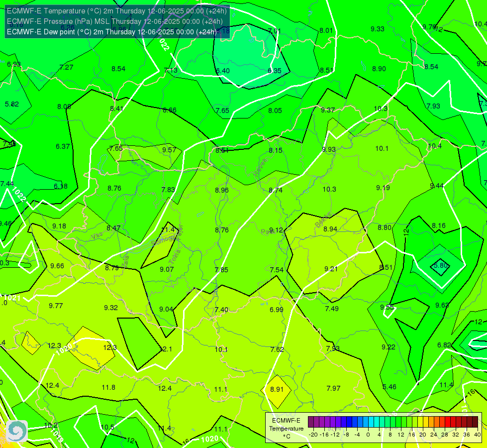
Task: Click the 6.40 value in the teal area
Action: [223, 71]
